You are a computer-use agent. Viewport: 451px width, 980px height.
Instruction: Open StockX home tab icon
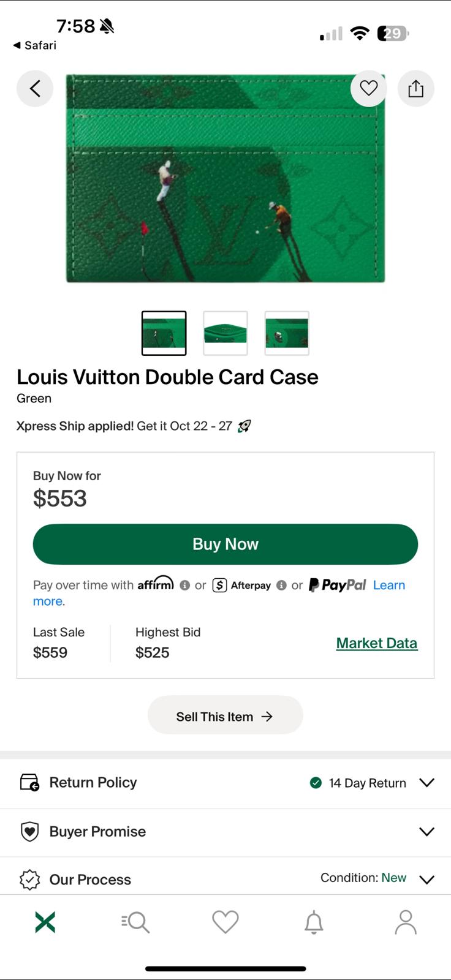point(45,922)
